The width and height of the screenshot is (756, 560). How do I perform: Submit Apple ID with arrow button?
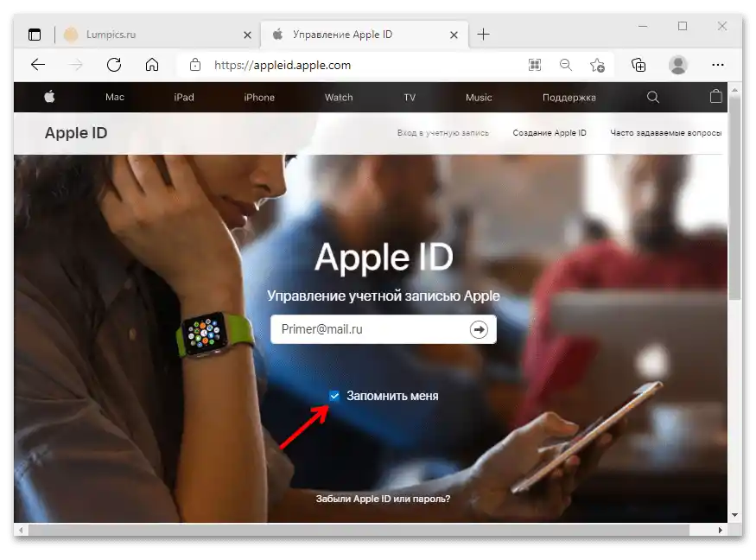coord(479,329)
